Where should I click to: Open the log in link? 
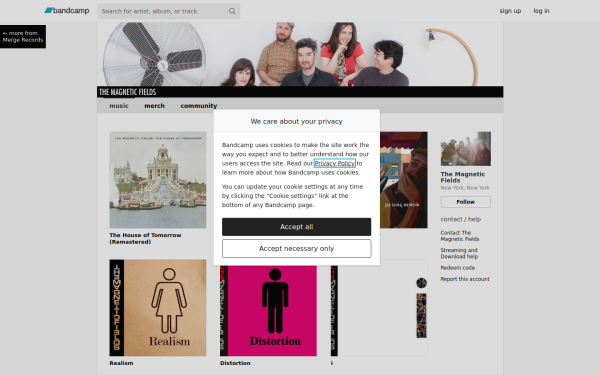point(541,11)
